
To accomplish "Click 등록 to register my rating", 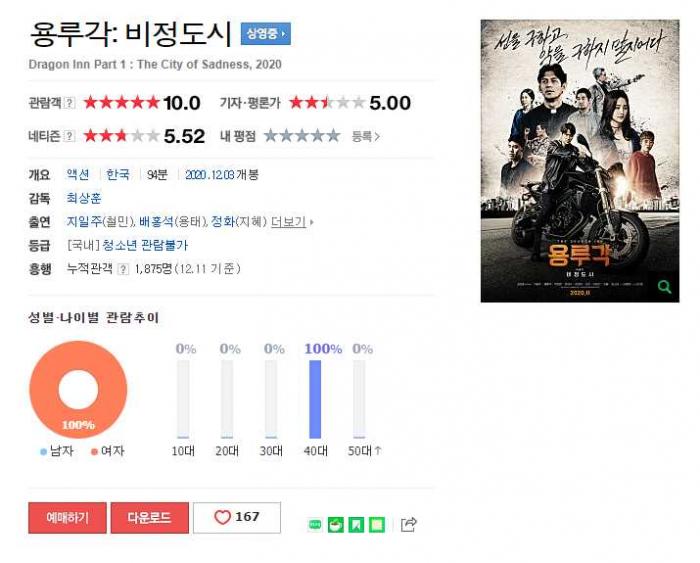I will [365, 136].
